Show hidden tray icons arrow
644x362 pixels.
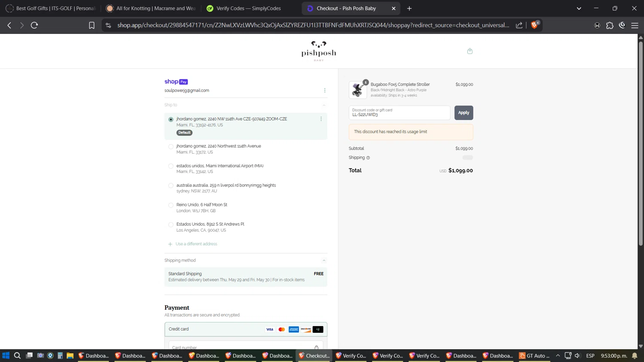point(558,356)
